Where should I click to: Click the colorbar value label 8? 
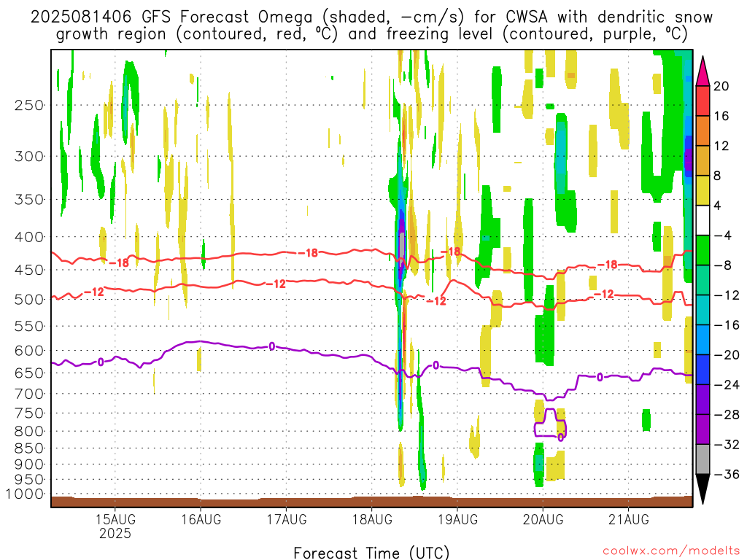click(x=718, y=176)
